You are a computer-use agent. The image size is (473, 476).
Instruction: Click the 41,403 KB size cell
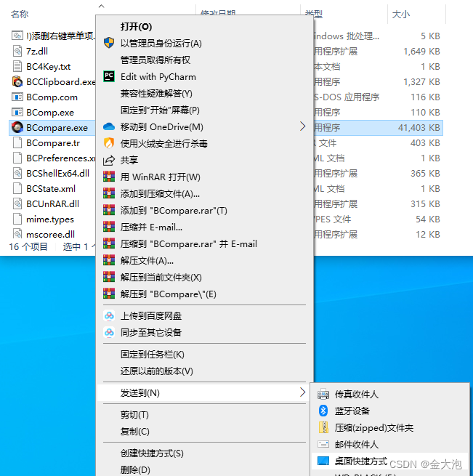pos(419,127)
